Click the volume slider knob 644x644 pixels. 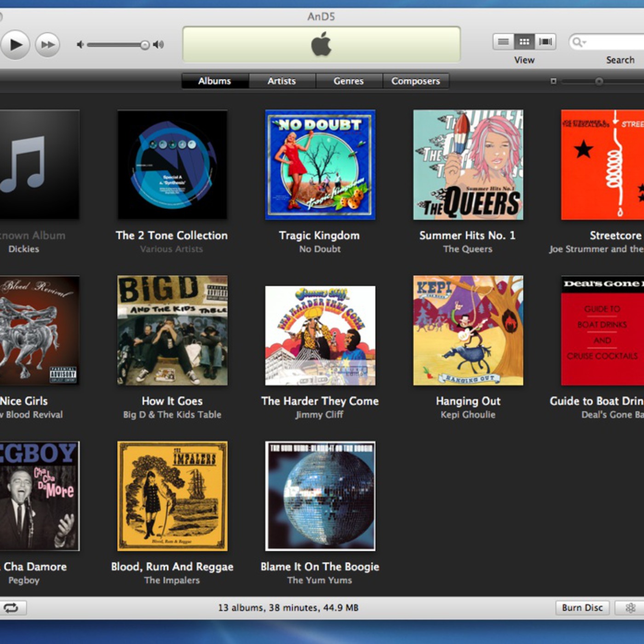(145, 45)
